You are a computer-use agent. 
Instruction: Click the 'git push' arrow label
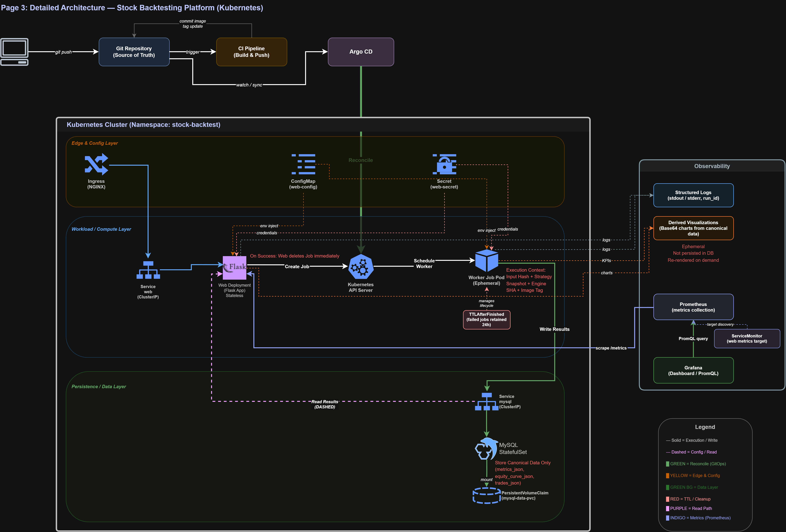pyautogui.click(x=64, y=52)
